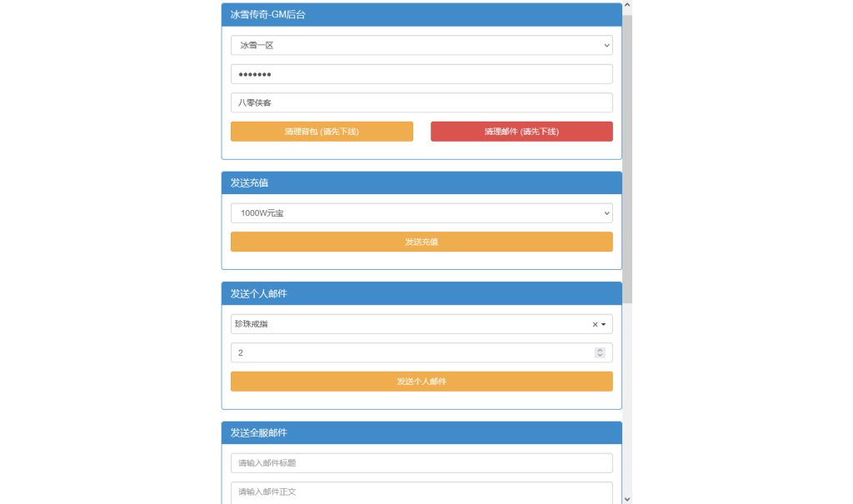Open the 珍珠戒指 item picker caret
This screenshot has width=853, height=504.
point(603,323)
